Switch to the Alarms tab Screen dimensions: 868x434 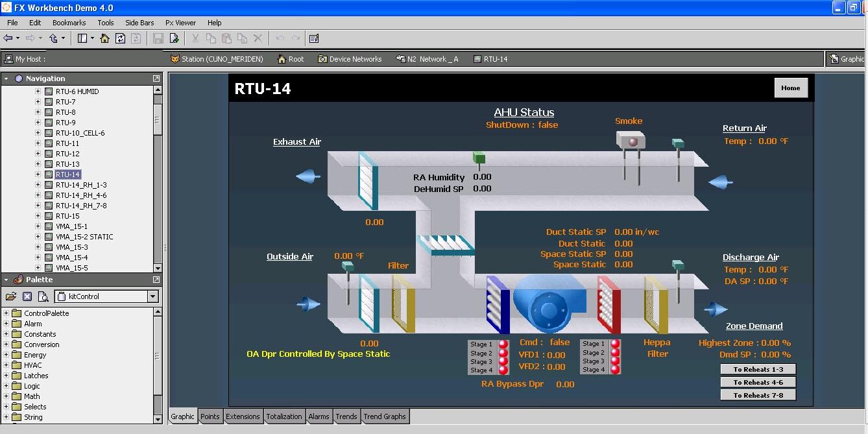319,416
